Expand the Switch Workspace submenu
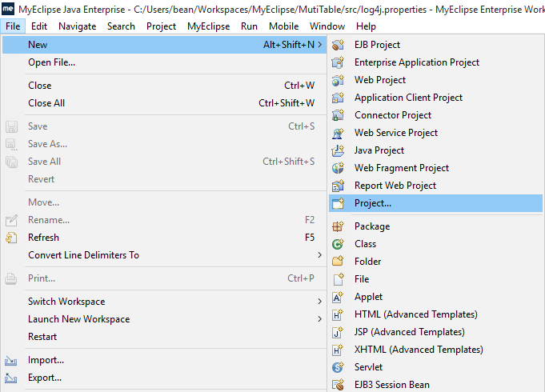Image resolution: width=545 pixels, height=392 pixels. 319,302
